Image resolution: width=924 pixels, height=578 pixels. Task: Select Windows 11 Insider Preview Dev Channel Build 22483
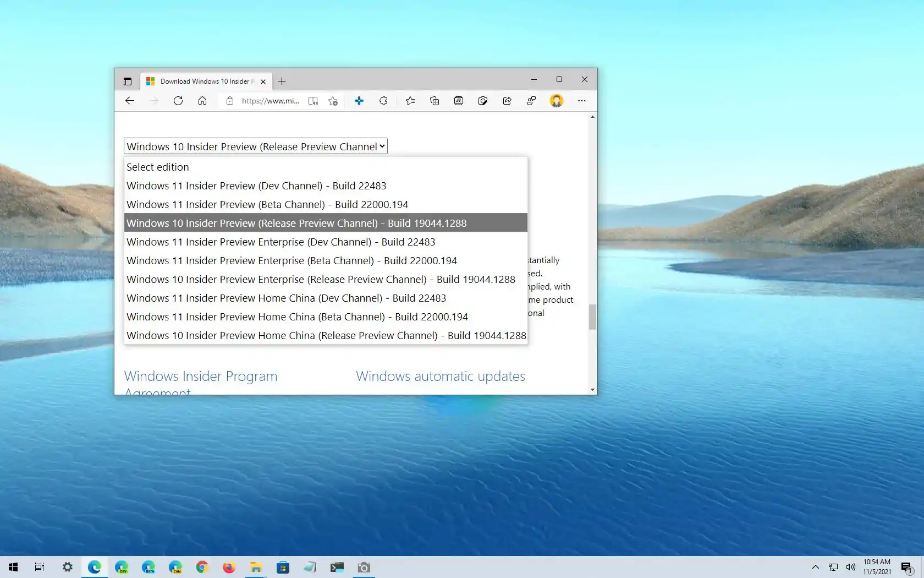pyautogui.click(x=326, y=186)
